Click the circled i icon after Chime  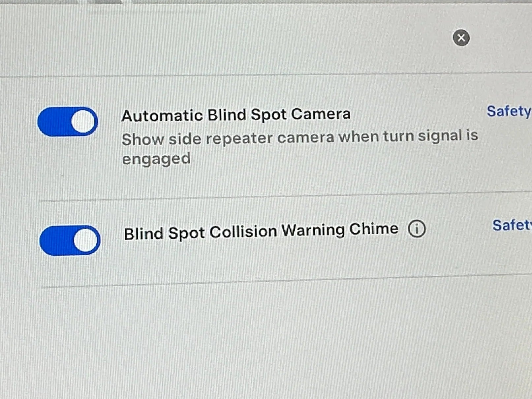pos(417,229)
